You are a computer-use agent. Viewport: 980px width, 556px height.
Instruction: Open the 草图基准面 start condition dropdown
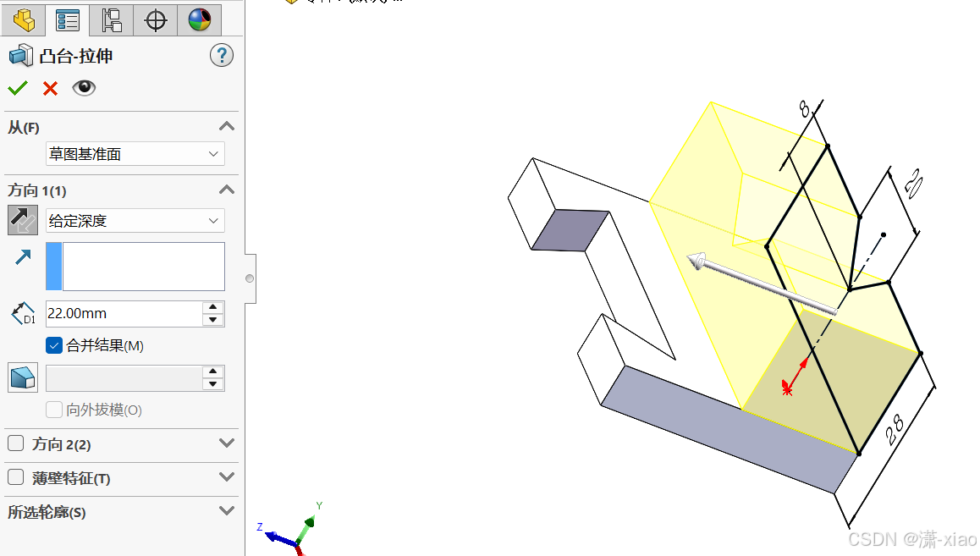[x=135, y=154]
